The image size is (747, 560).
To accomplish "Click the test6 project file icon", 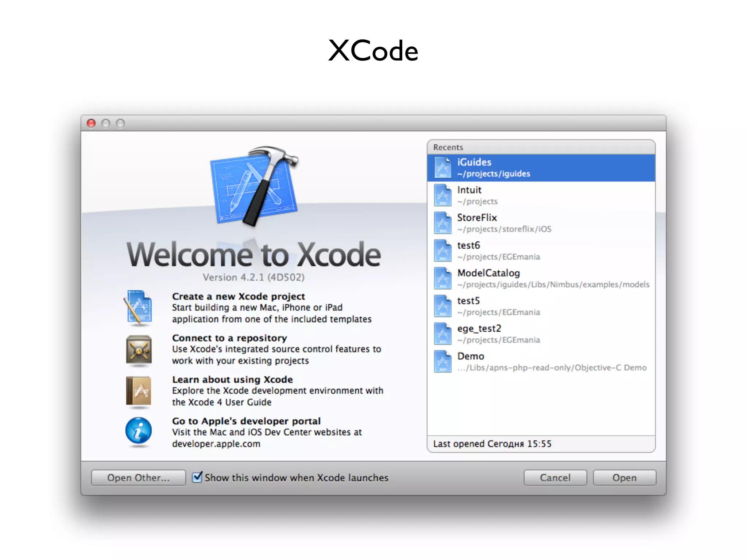I will pyautogui.click(x=443, y=251).
